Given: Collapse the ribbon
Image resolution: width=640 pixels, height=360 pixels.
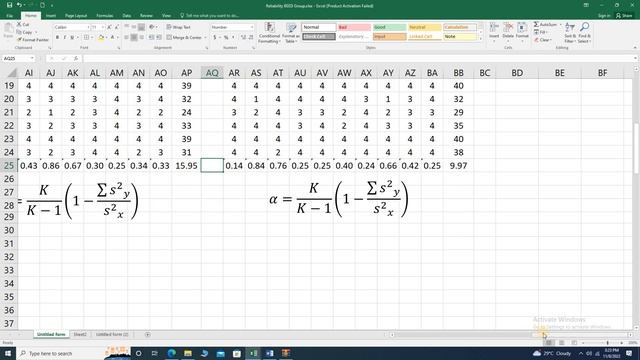Looking at the screenshot, I should (635, 48).
